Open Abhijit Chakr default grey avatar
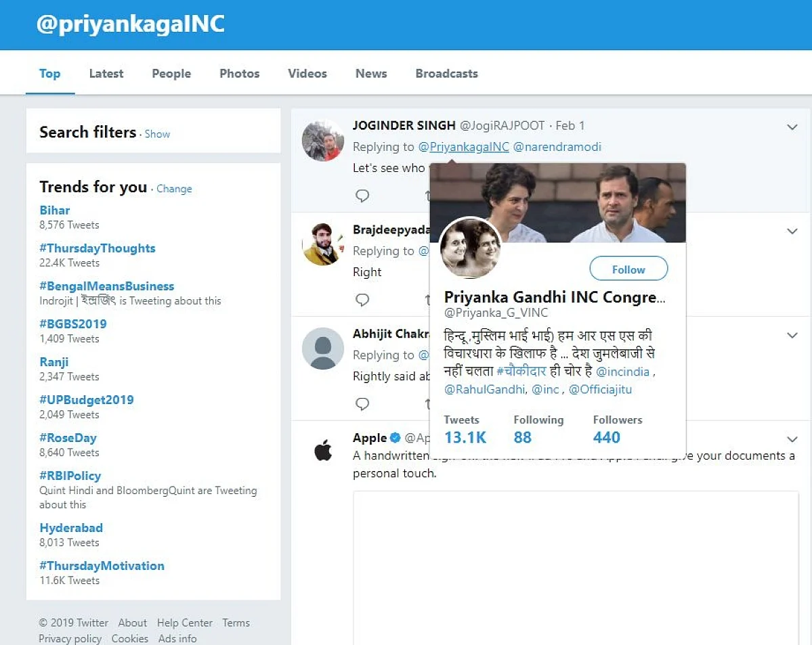 click(x=322, y=349)
